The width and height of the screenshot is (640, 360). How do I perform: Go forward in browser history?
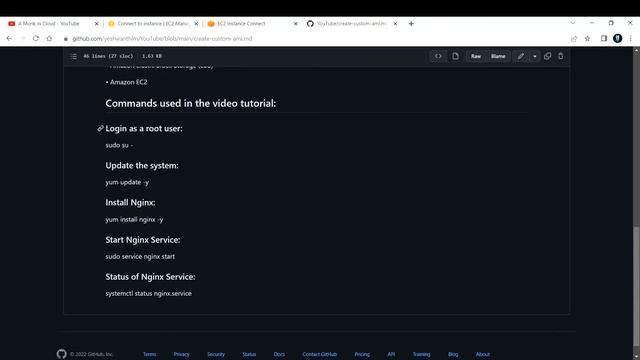tap(23, 38)
